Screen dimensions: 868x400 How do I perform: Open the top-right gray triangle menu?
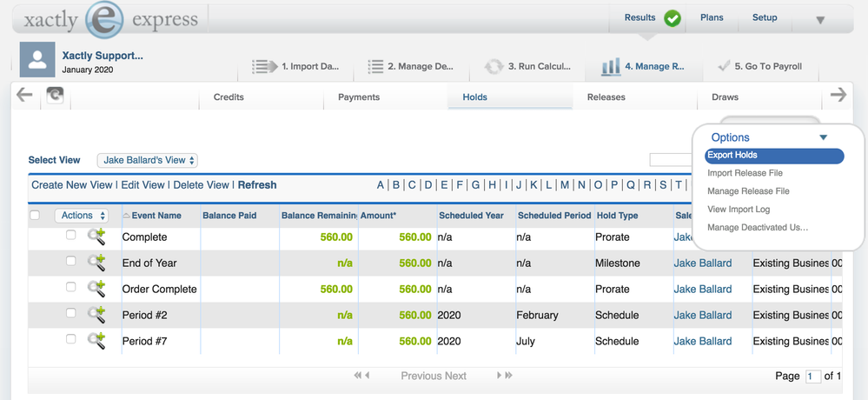[x=820, y=21]
